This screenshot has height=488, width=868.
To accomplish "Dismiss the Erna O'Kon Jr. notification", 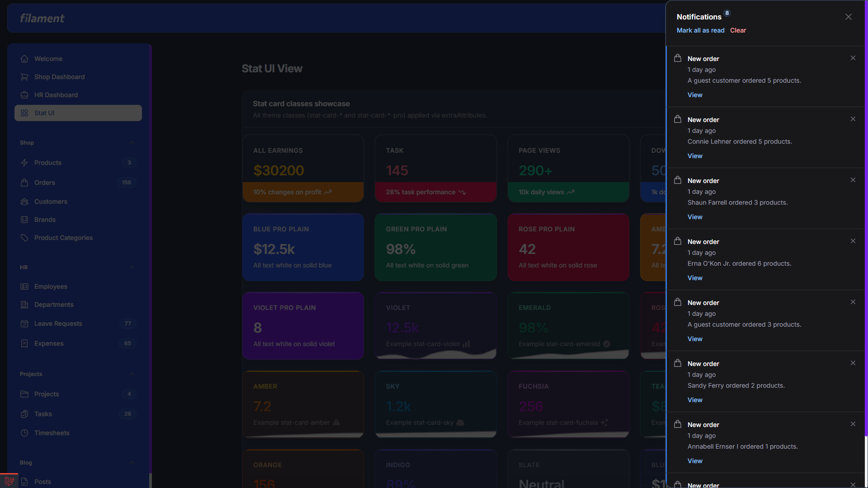I will pyautogui.click(x=853, y=241).
